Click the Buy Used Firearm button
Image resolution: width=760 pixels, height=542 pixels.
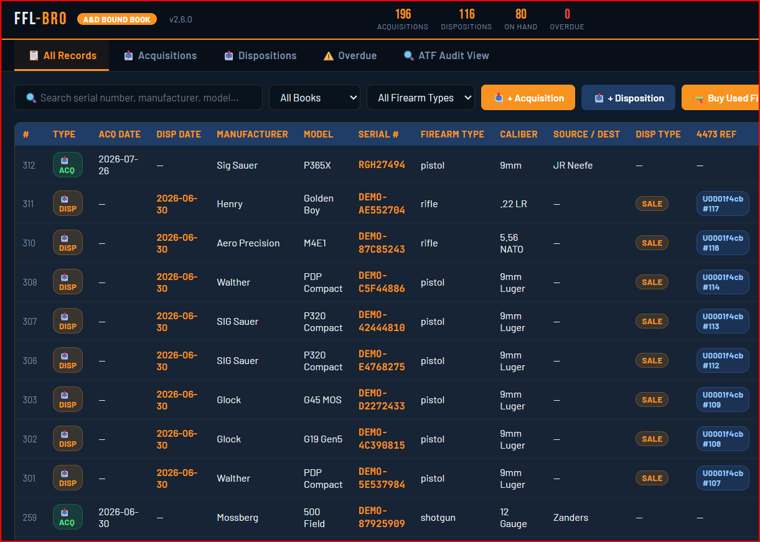pyautogui.click(x=720, y=98)
